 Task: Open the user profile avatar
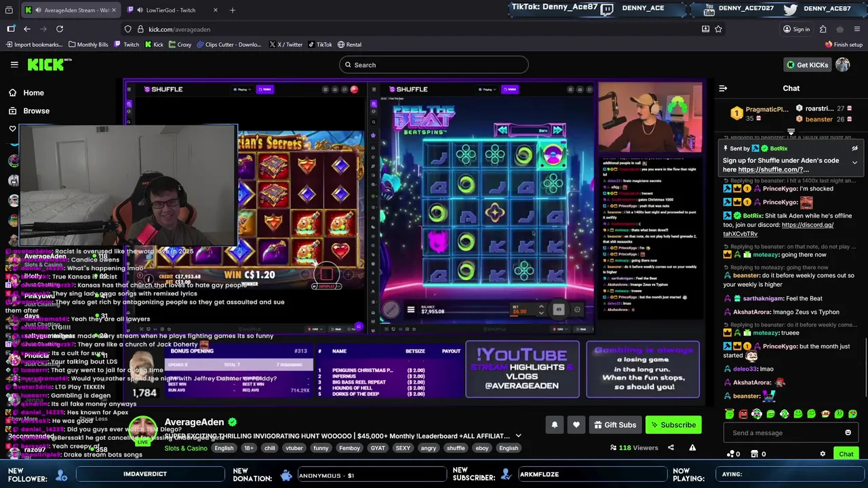(x=842, y=64)
